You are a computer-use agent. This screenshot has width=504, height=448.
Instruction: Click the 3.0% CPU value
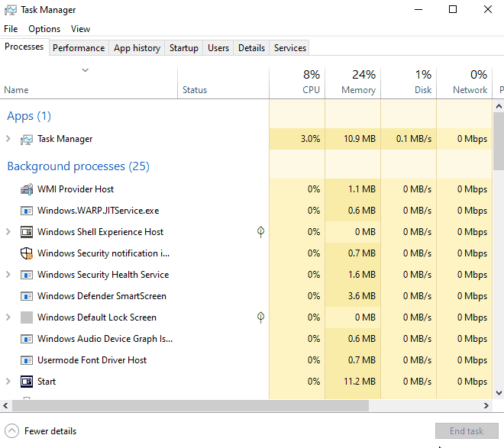[x=311, y=139]
